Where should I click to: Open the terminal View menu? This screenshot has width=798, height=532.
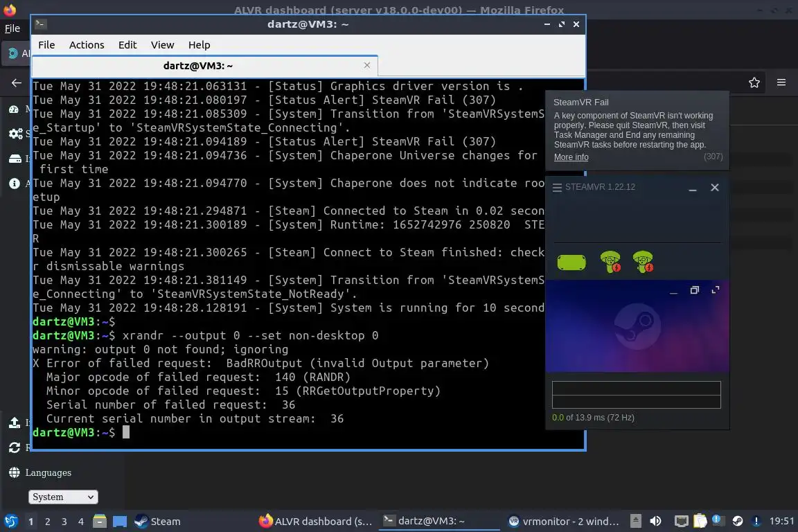coord(162,45)
